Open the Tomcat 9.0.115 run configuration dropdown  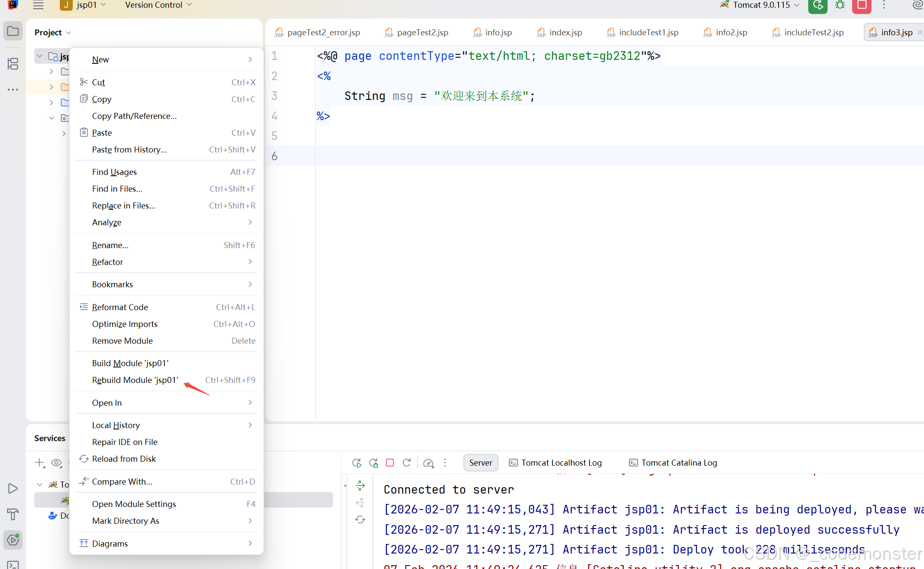coord(761,5)
